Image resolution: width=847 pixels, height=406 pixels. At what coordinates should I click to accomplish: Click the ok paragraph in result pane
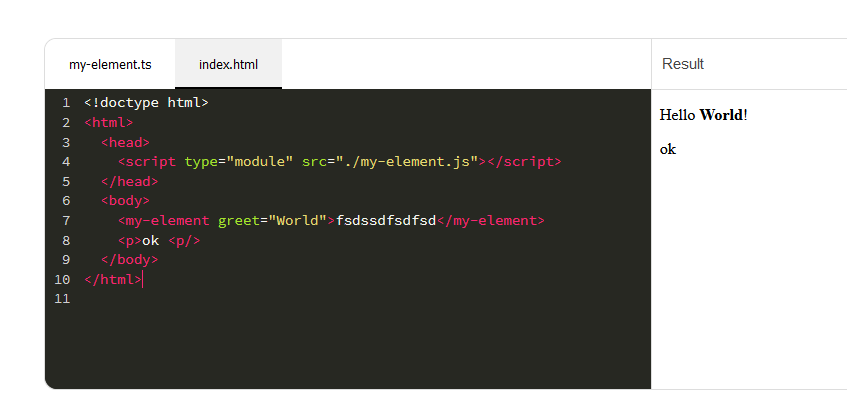[668, 149]
